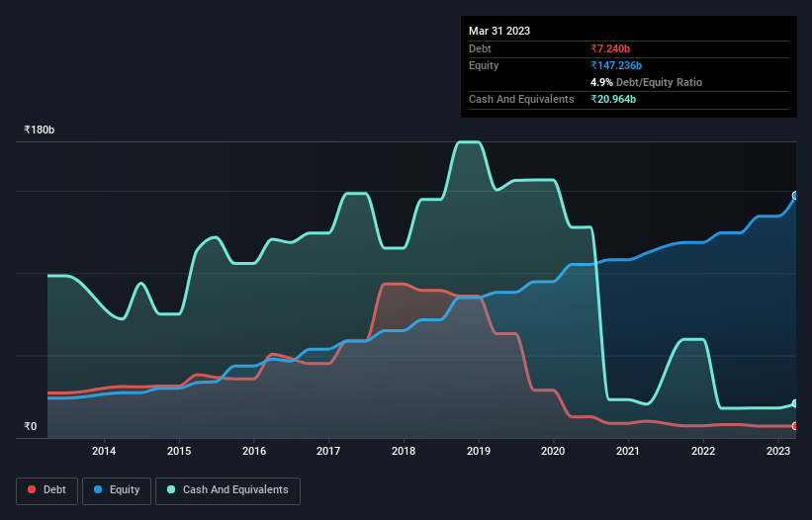Click the 2023 x-axis label
Image resolution: width=812 pixels, height=520 pixels.
[x=777, y=451]
